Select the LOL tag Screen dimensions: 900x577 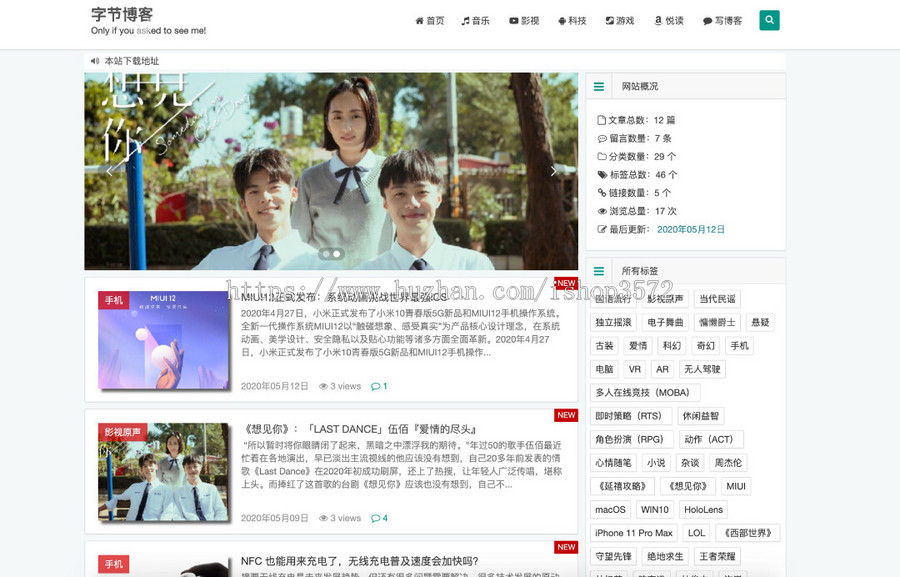[x=696, y=533]
